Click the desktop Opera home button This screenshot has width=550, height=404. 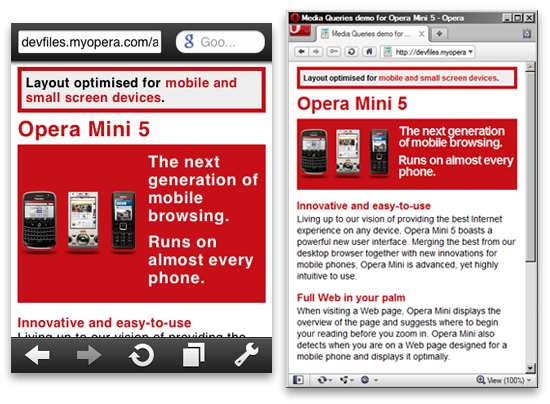[x=369, y=52]
